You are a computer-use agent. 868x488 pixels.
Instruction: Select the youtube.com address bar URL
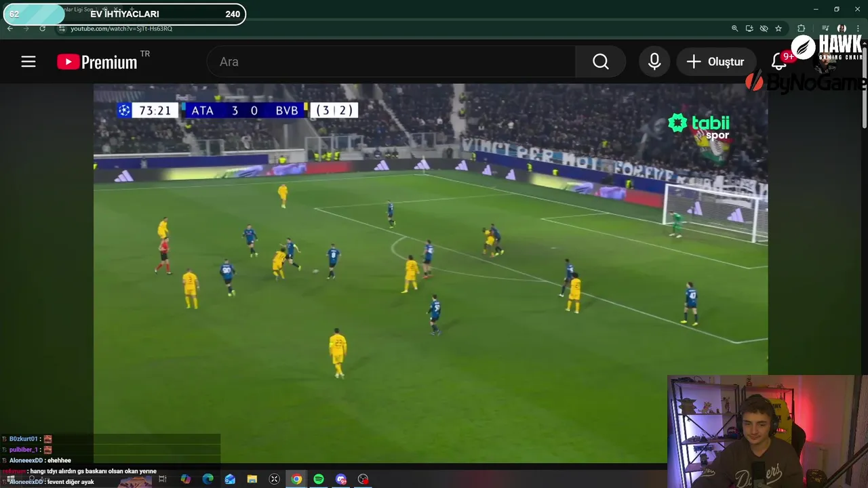tap(121, 28)
